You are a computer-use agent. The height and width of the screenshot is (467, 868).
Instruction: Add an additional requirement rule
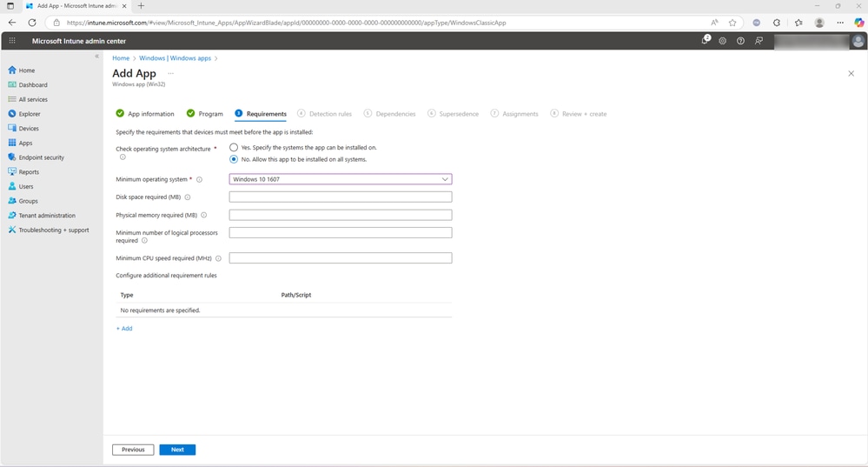[124, 329]
